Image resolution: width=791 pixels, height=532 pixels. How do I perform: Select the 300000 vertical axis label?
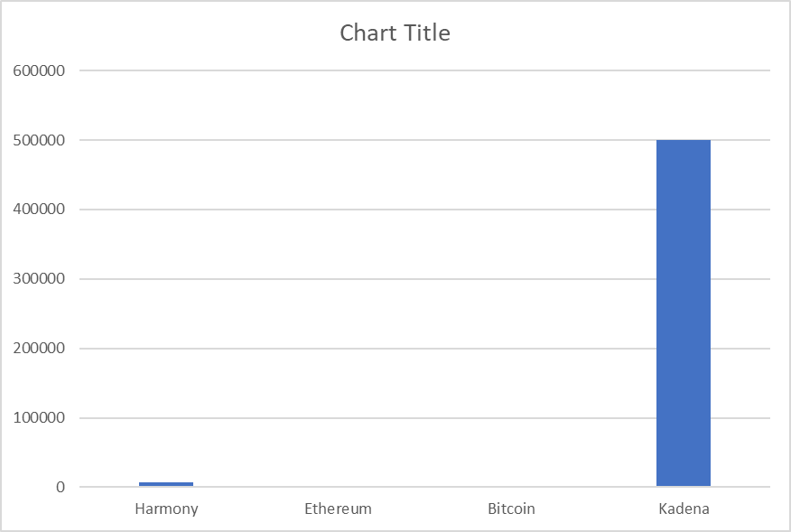41,279
